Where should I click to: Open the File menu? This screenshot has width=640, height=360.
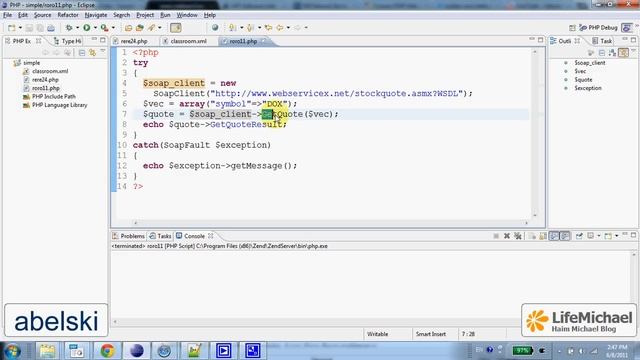pyautogui.click(x=7, y=15)
